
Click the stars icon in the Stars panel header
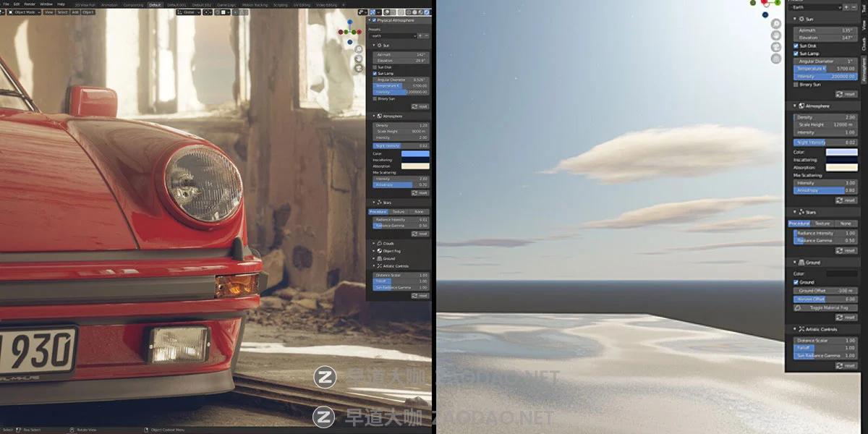click(x=379, y=200)
